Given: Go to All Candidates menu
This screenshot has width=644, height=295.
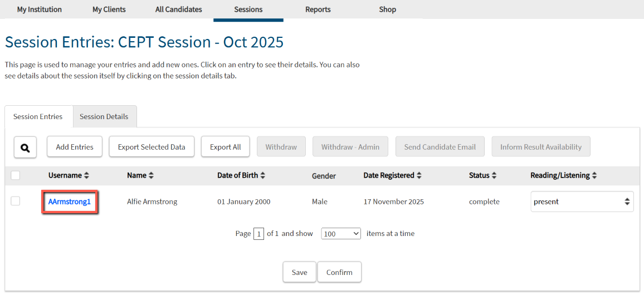Looking at the screenshot, I should coord(179,9).
